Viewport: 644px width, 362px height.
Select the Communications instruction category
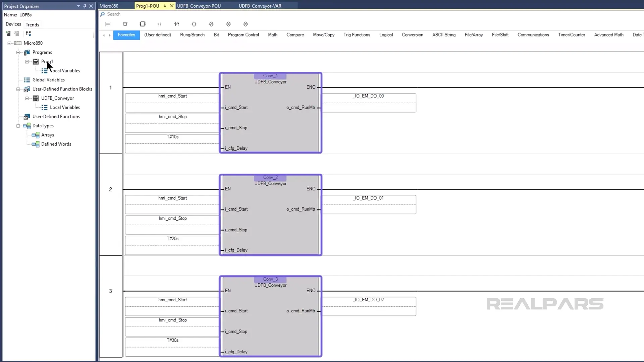[533, 35]
